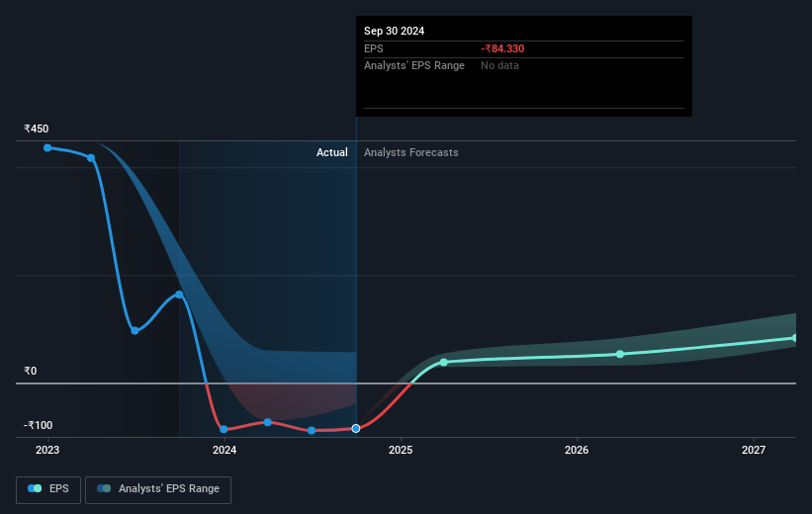The image size is (812, 514).
Task: Click the mid-2024 EPS data point
Action: pos(312,431)
